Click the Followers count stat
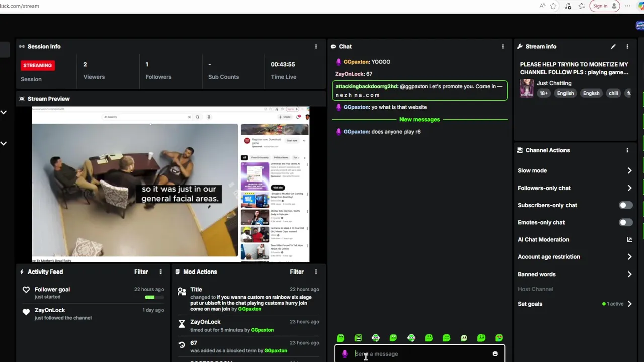Image resolution: width=644 pixels, height=362 pixels. [158, 71]
